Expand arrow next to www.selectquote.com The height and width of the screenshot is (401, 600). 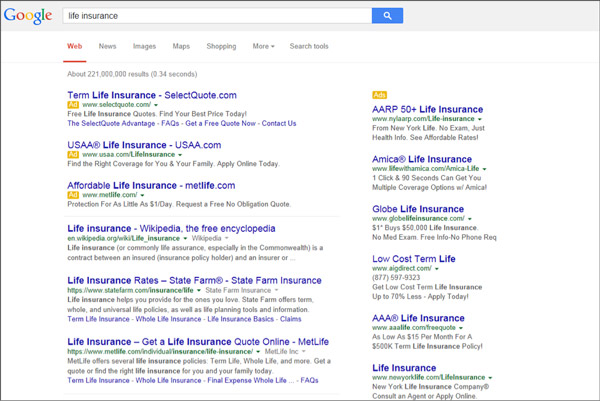coord(156,105)
